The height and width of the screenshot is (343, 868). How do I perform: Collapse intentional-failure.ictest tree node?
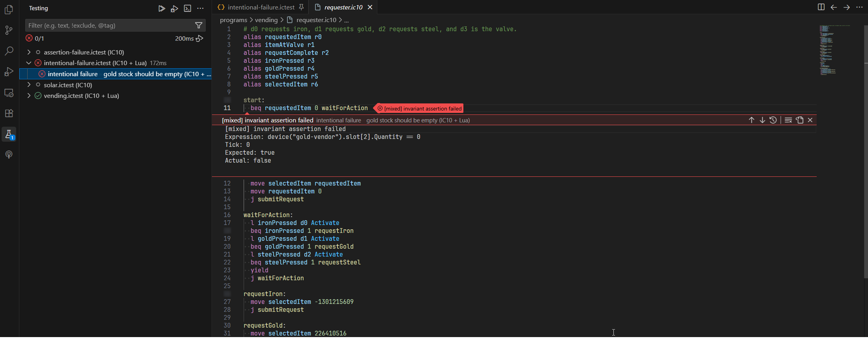(x=29, y=63)
